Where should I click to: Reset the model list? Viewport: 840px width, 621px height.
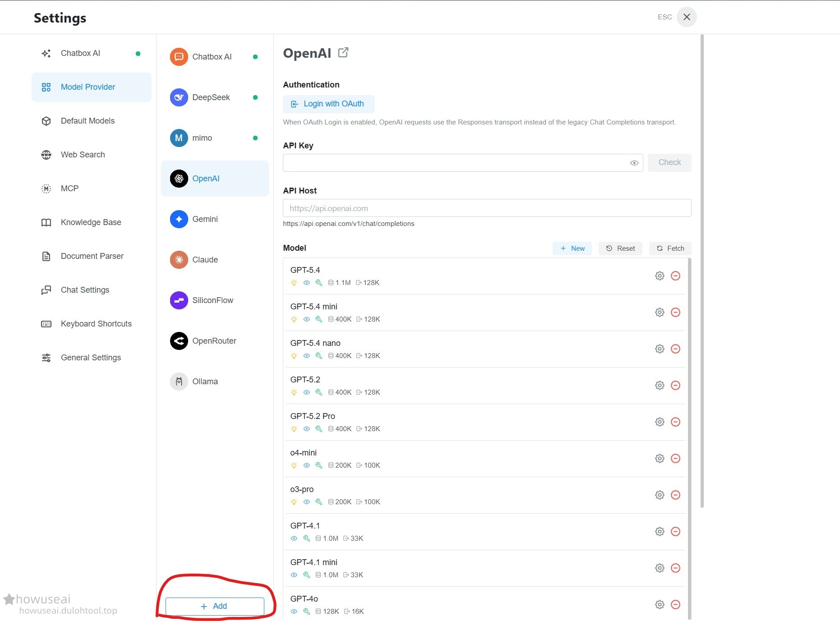coord(620,248)
